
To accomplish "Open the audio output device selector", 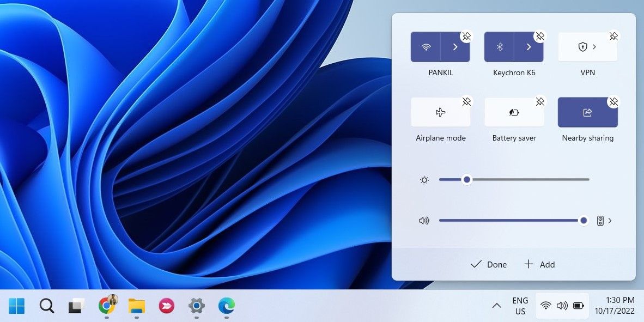I will pos(601,220).
